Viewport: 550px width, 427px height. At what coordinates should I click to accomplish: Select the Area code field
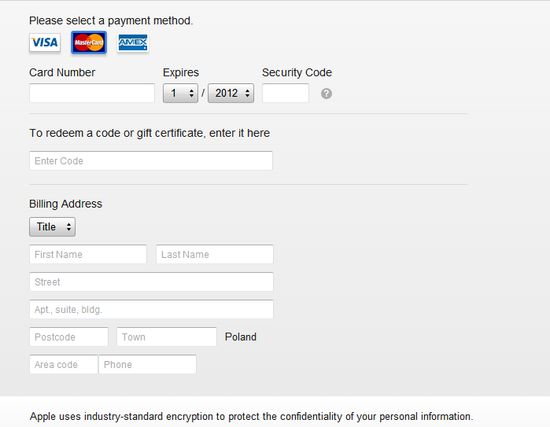click(64, 365)
